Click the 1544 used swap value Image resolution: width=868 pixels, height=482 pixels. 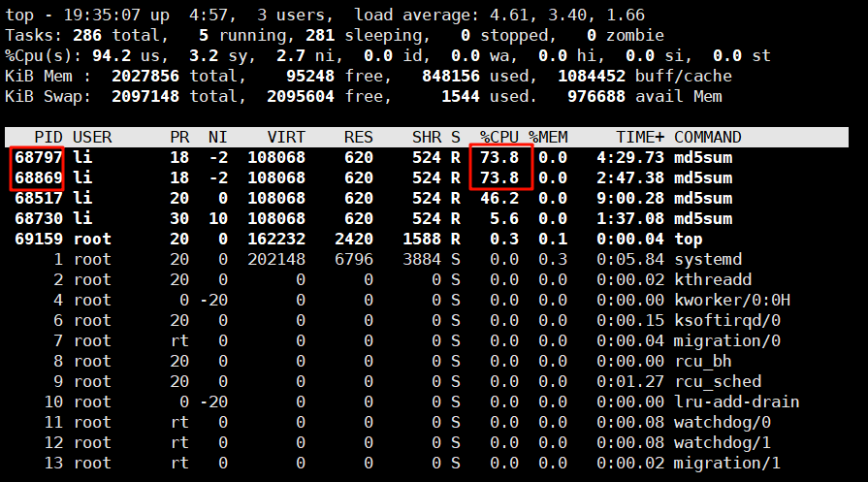click(x=461, y=97)
